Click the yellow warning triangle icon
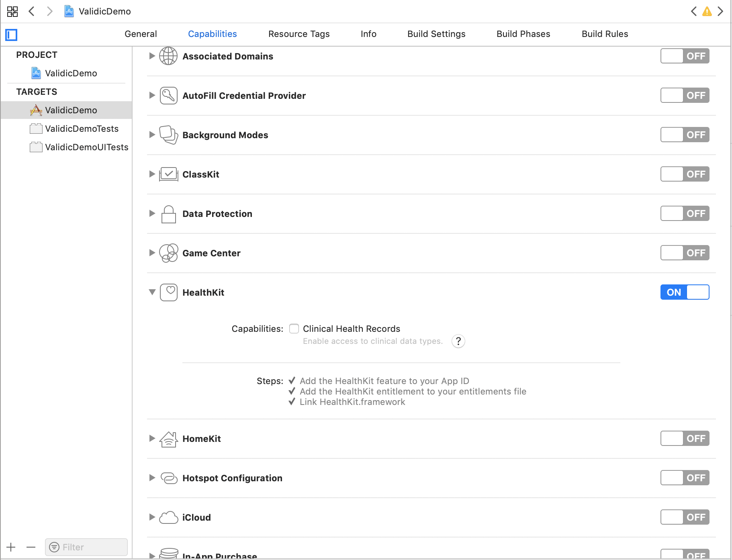This screenshot has width=732, height=560. (x=707, y=11)
